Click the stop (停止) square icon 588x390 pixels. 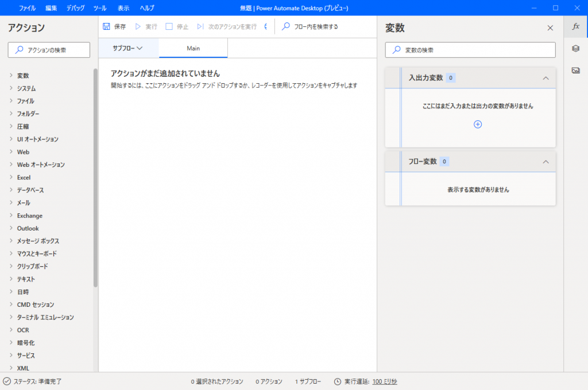169,26
